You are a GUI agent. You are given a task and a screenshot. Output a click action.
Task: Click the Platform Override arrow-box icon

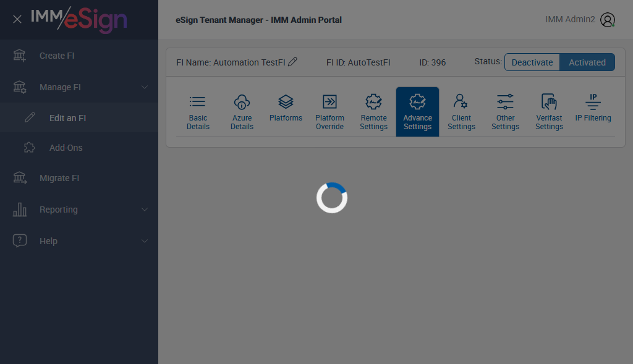point(330,102)
